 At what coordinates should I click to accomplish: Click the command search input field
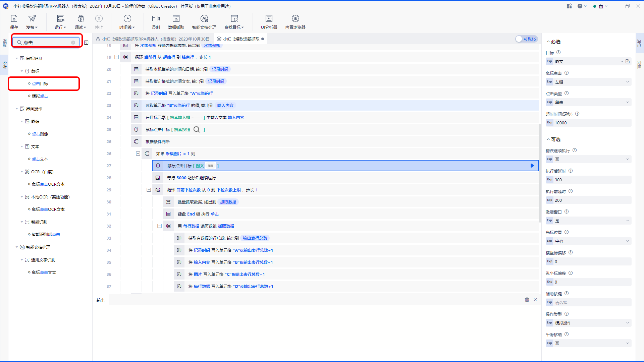coord(46,43)
